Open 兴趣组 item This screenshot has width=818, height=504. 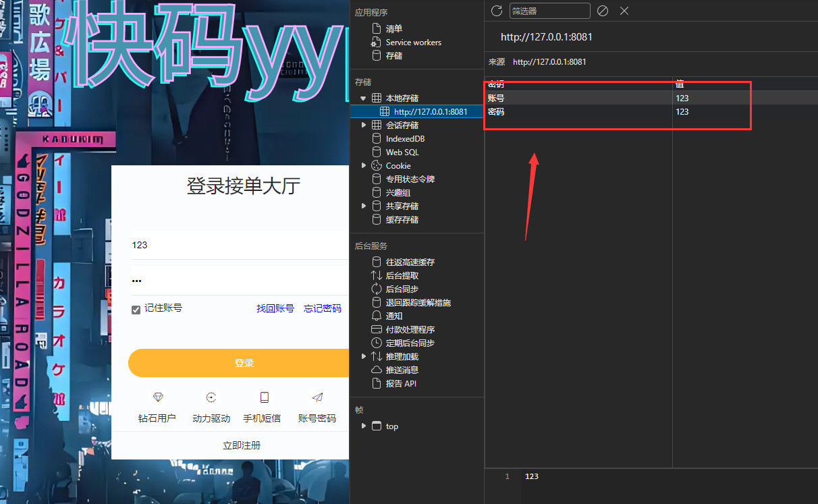(x=398, y=193)
